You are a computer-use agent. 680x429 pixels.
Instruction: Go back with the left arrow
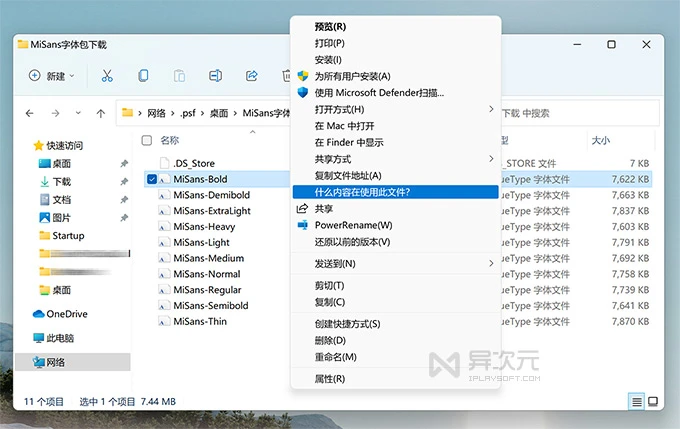point(29,113)
